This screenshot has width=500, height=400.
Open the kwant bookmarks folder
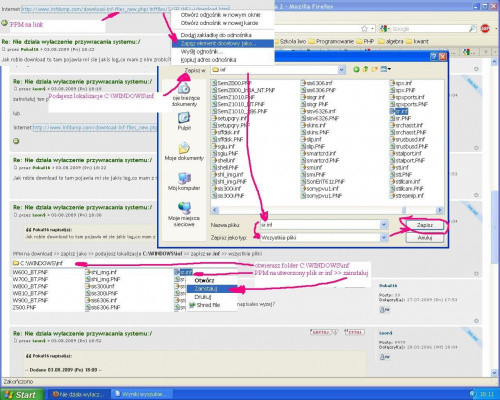[417, 41]
